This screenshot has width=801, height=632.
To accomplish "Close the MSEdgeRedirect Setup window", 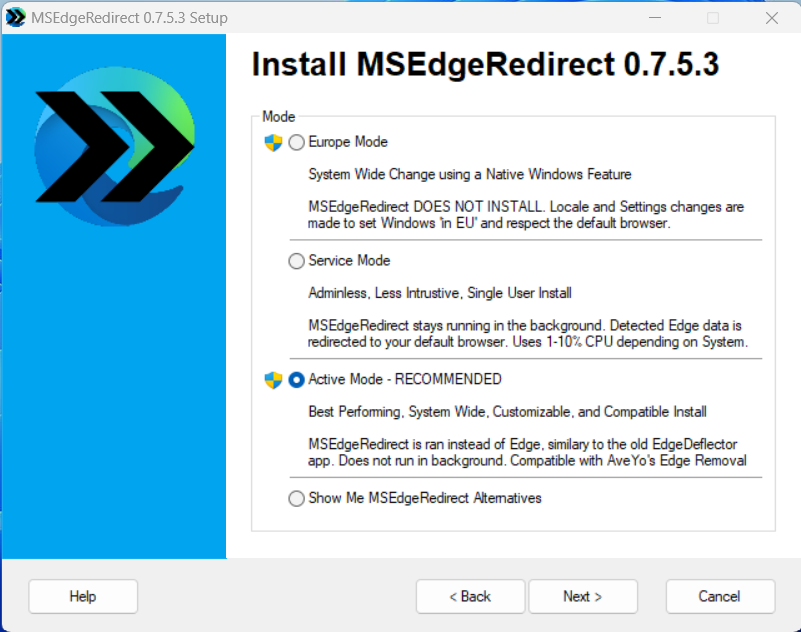I will pos(771,18).
